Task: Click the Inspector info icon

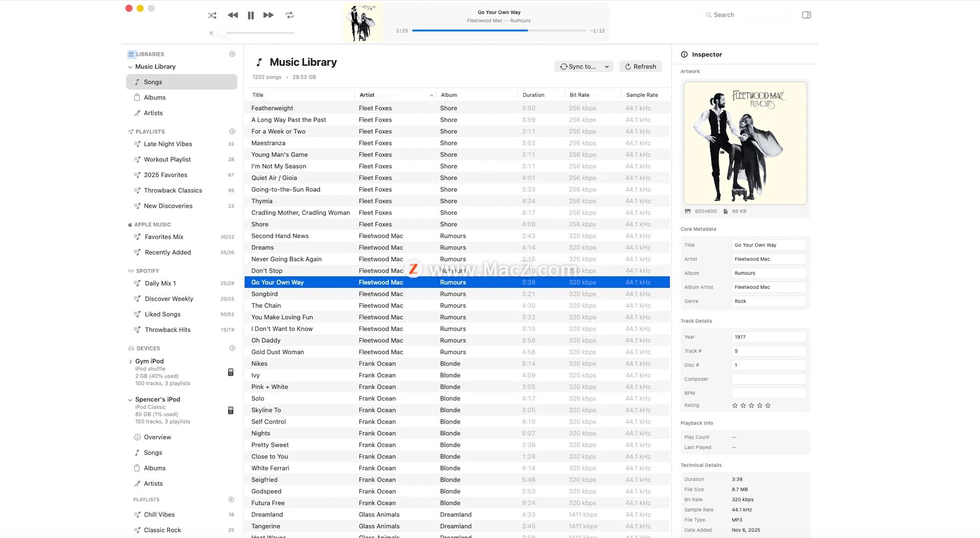Action: [684, 55]
